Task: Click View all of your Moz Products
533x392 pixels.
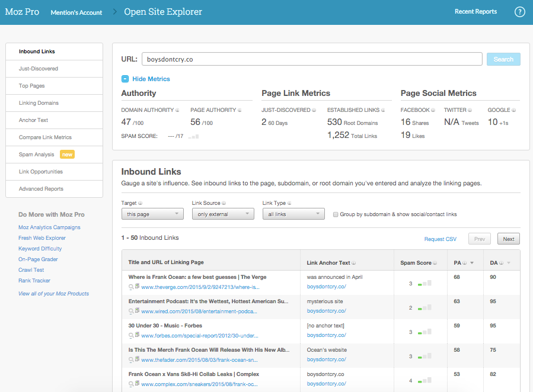Action: pyautogui.click(x=54, y=294)
